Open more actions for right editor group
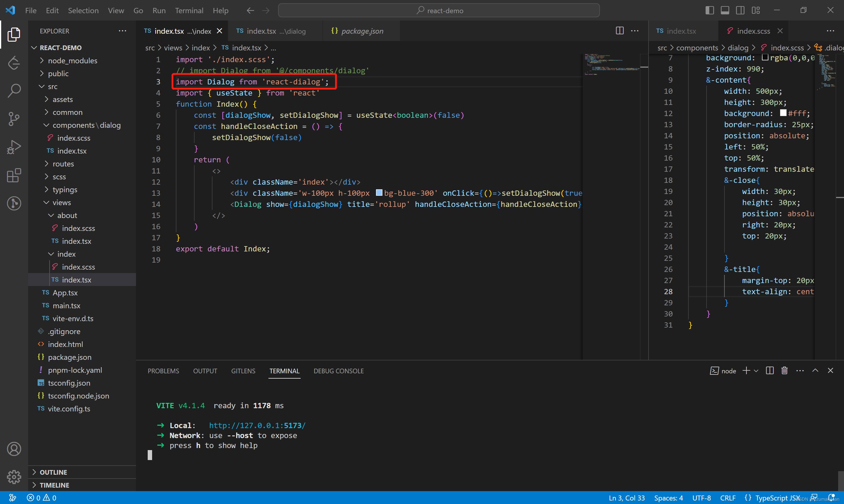The image size is (844, 504). (x=830, y=30)
